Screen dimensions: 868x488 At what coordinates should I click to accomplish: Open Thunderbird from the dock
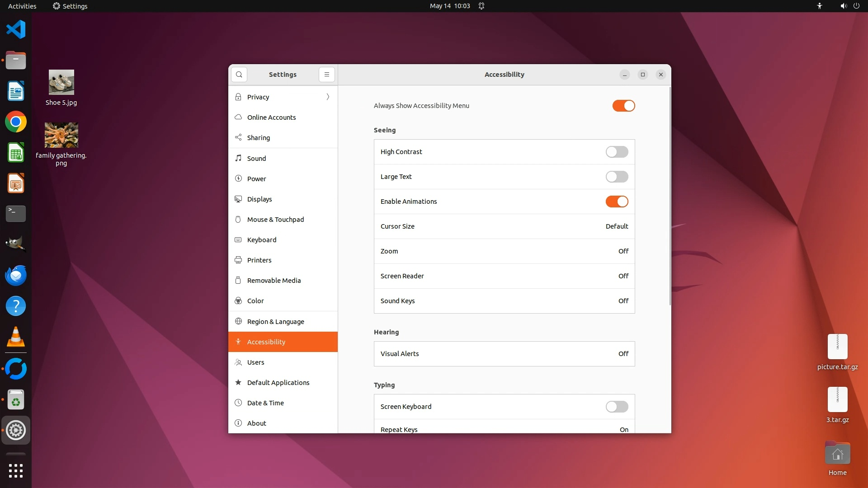pyautogui.click(x=16, y=275)
